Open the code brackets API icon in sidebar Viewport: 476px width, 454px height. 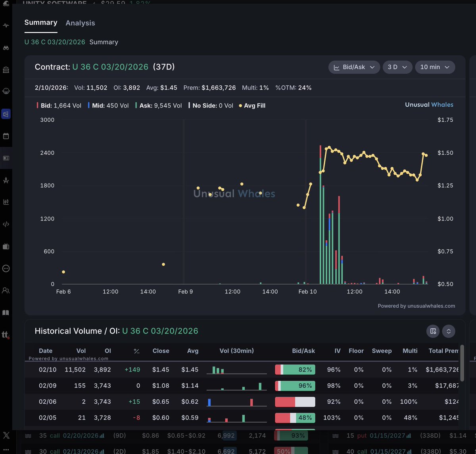6,224
